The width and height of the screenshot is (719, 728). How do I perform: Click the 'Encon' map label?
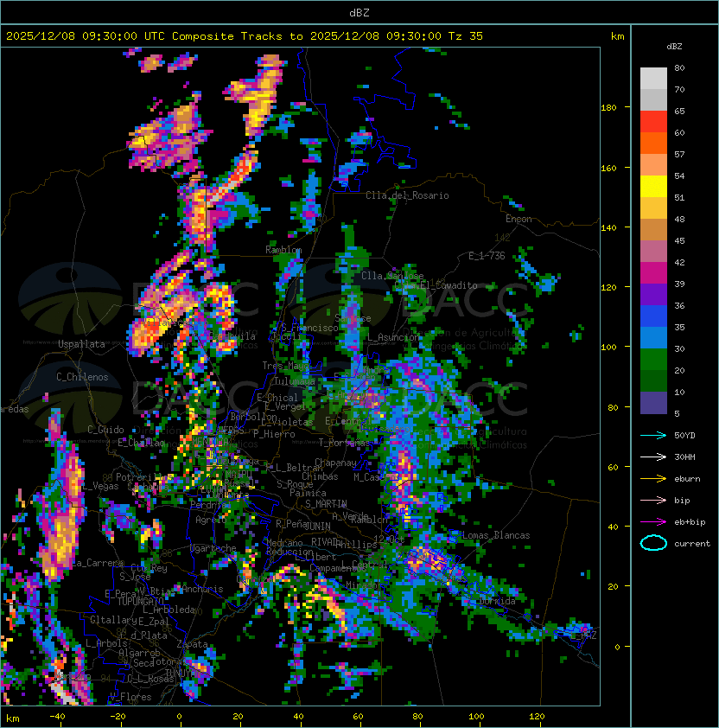[x=519, y=219]
